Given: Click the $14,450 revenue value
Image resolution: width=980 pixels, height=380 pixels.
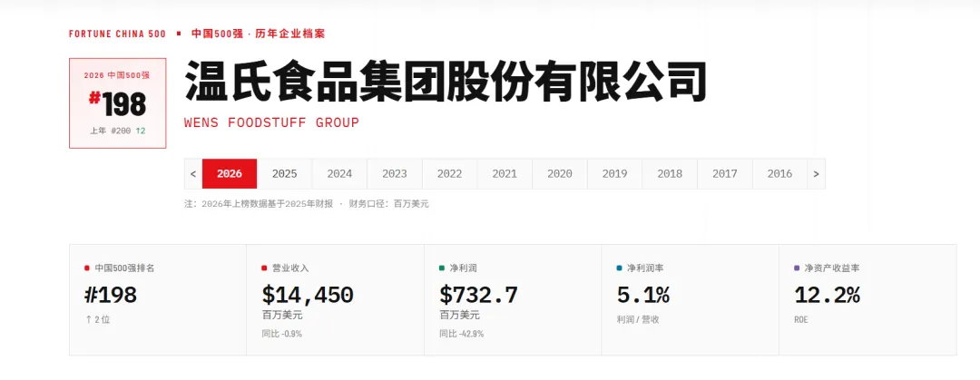Looking at the screenshot, I should [x=308, y=295].
